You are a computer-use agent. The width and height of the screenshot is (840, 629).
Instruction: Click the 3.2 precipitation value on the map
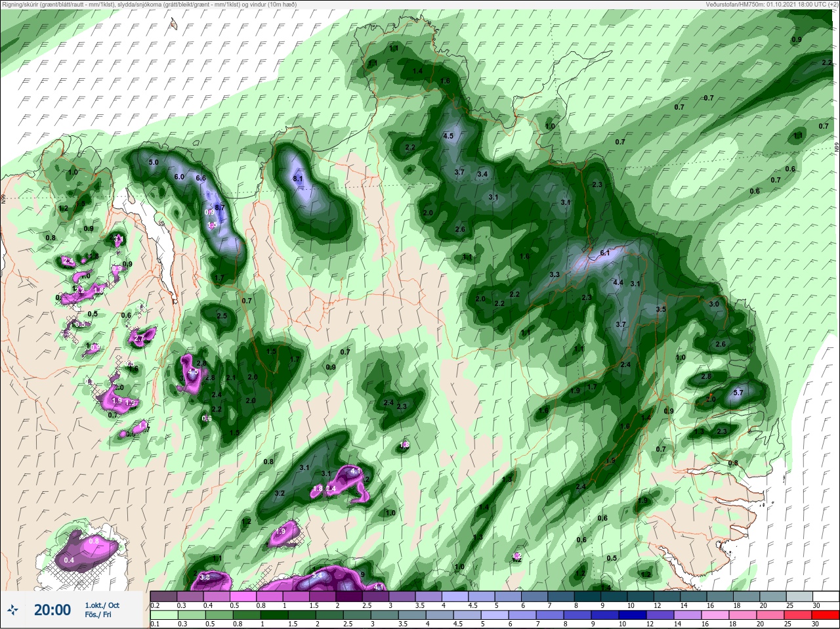[280, 493]
